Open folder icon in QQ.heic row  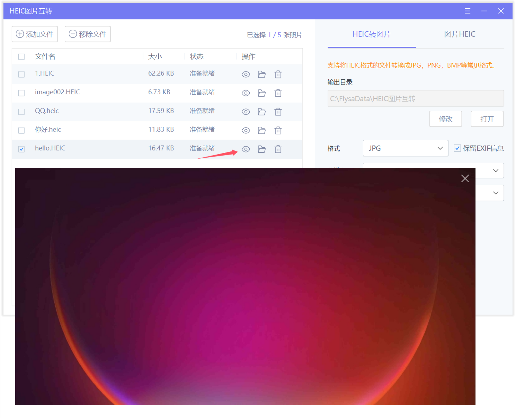coord(261,112)
